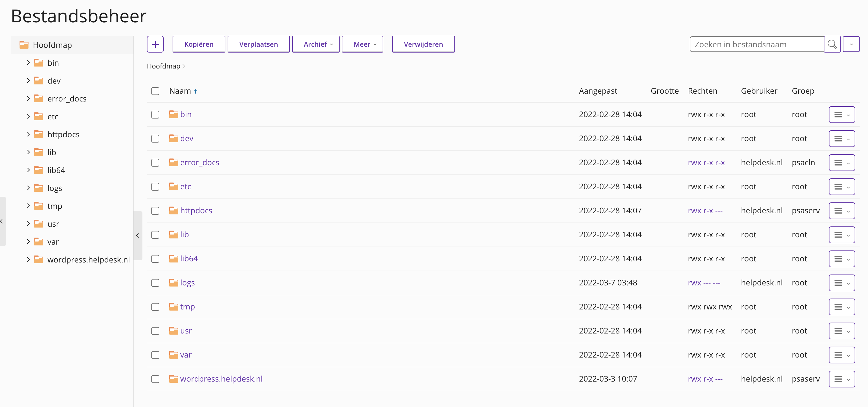
Task: Click the plus icon to add new file
Action: pyautogui.click(x=155, y=44)
